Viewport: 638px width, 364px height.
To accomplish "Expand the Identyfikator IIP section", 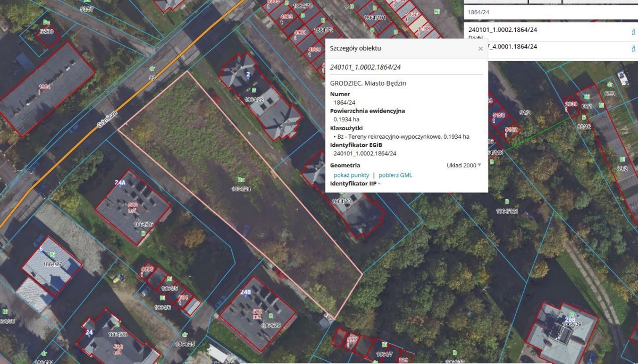I will point(355,184).
